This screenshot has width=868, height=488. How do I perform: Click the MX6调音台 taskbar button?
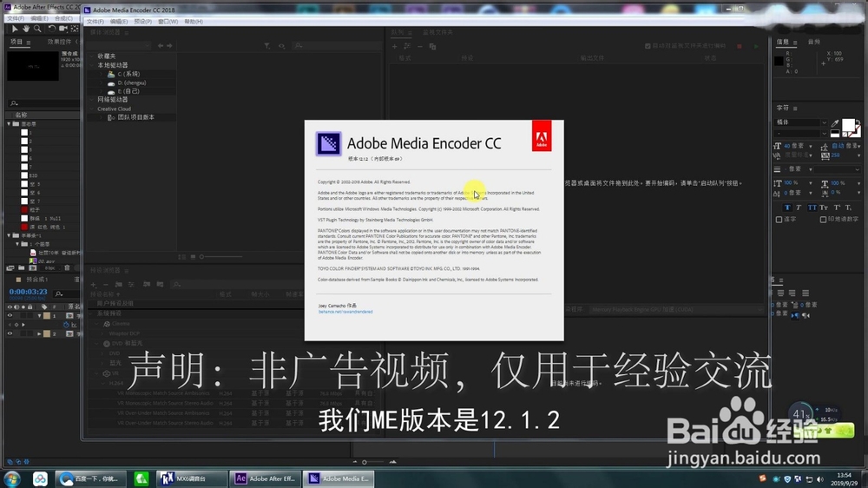point(192,478)
